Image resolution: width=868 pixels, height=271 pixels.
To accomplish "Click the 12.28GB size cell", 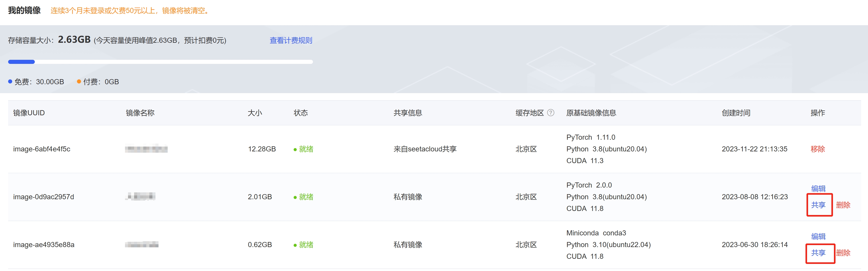I will (x=262, y=149).
